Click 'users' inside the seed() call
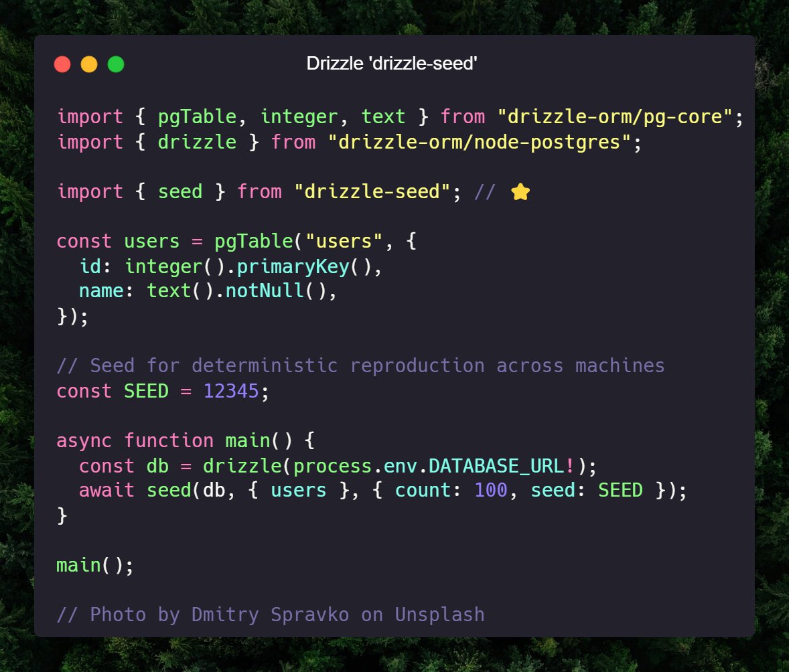This screenshot has height=672, width=789. click(x=299, y=490)
